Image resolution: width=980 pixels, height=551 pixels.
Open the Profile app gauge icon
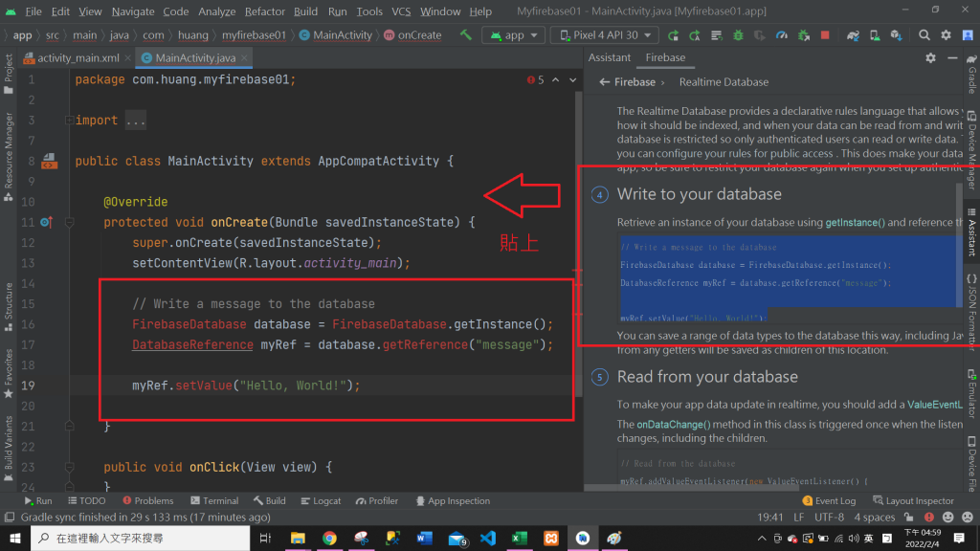coord(781,35)
